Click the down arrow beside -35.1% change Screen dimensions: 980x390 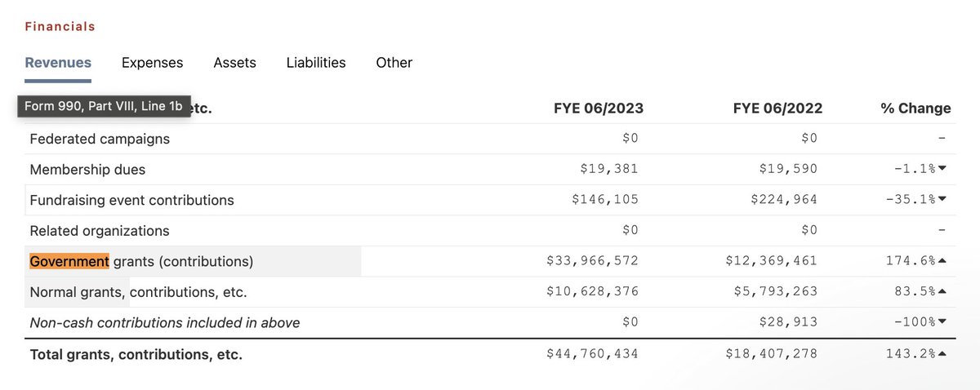point(942,200)
